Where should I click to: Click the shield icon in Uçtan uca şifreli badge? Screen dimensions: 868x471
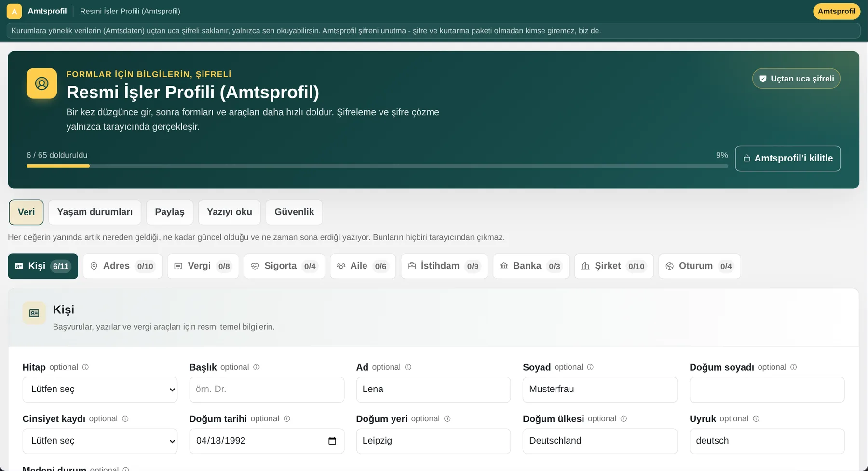point(763,79)
